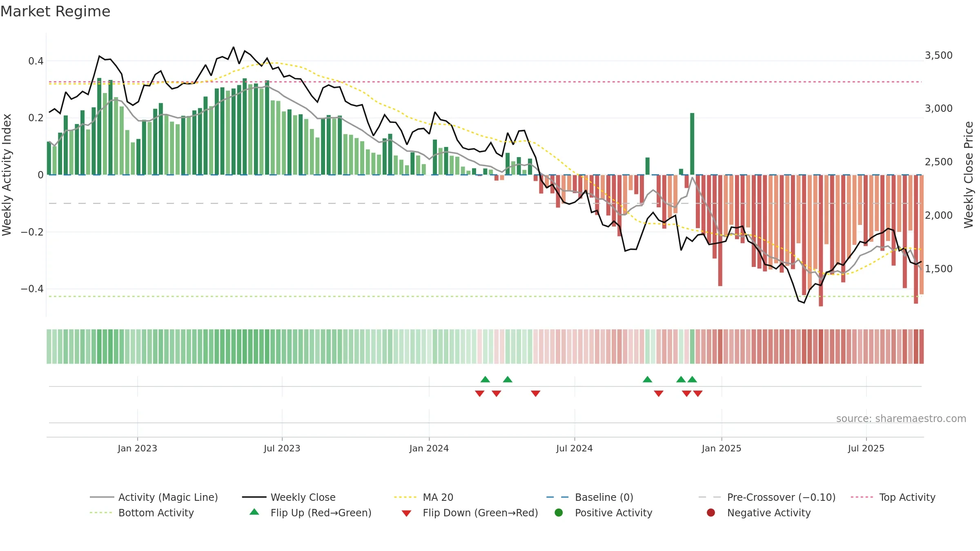Click the Market Regime chart title

(x=55, y=11)
